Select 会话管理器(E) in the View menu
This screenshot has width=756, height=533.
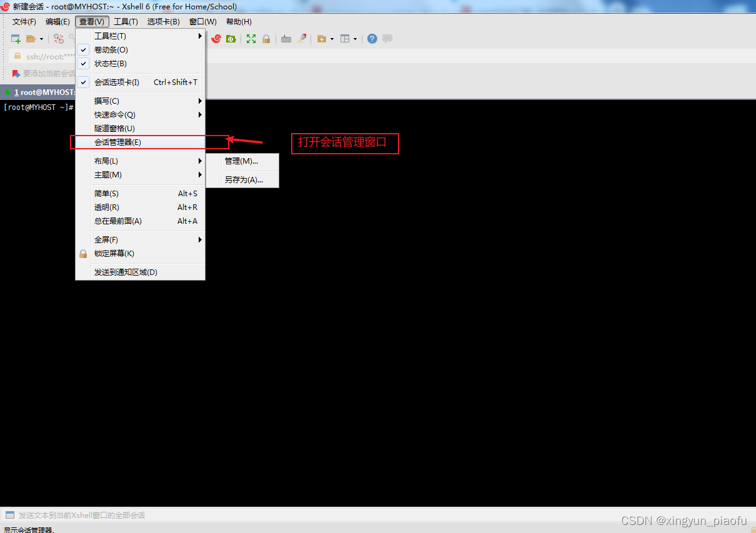coord(141,142)
